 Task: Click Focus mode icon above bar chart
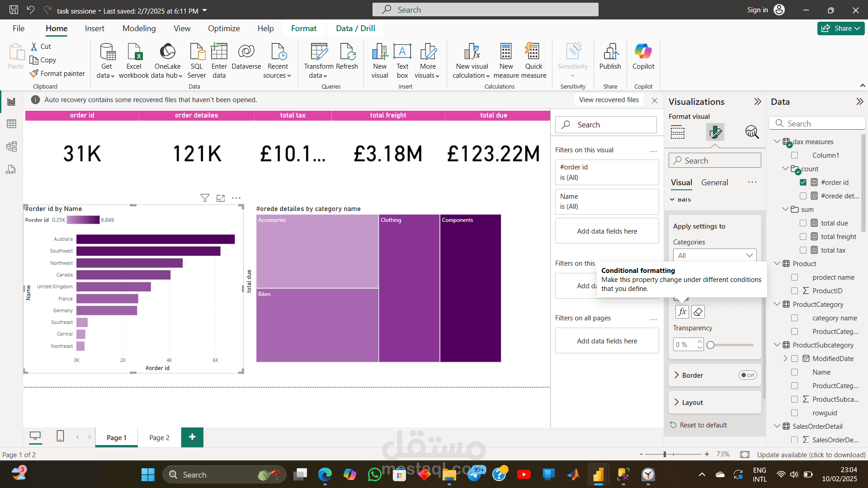pyautogui.click(x=221, y=198)
